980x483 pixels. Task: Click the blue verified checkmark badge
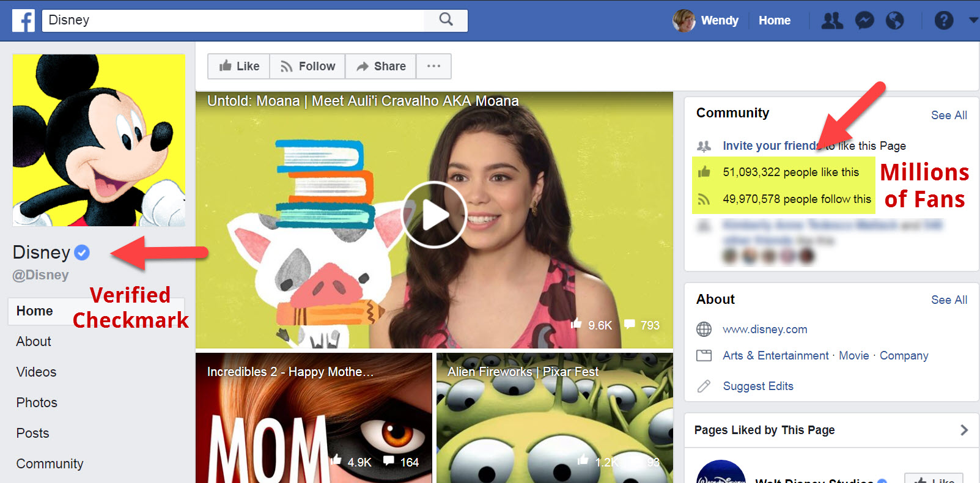pos(82,252)
